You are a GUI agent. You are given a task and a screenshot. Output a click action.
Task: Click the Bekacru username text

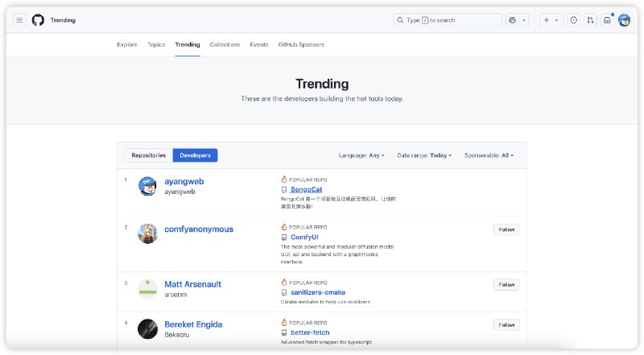pyautogui.click(x=177, y=335)
